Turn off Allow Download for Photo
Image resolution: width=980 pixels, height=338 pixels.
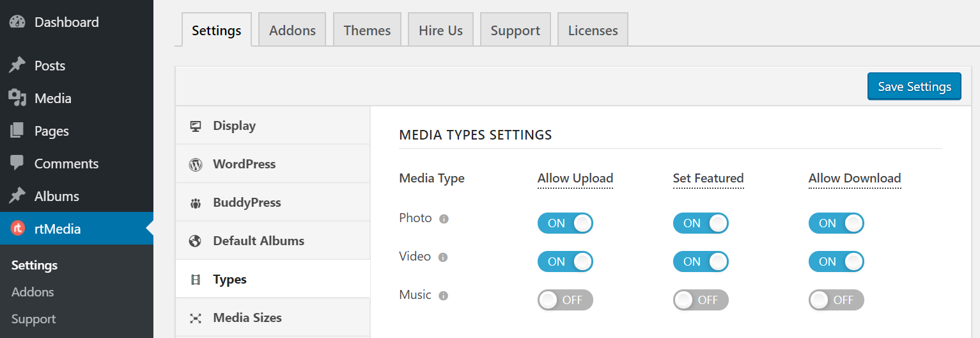tap(836, 223)
